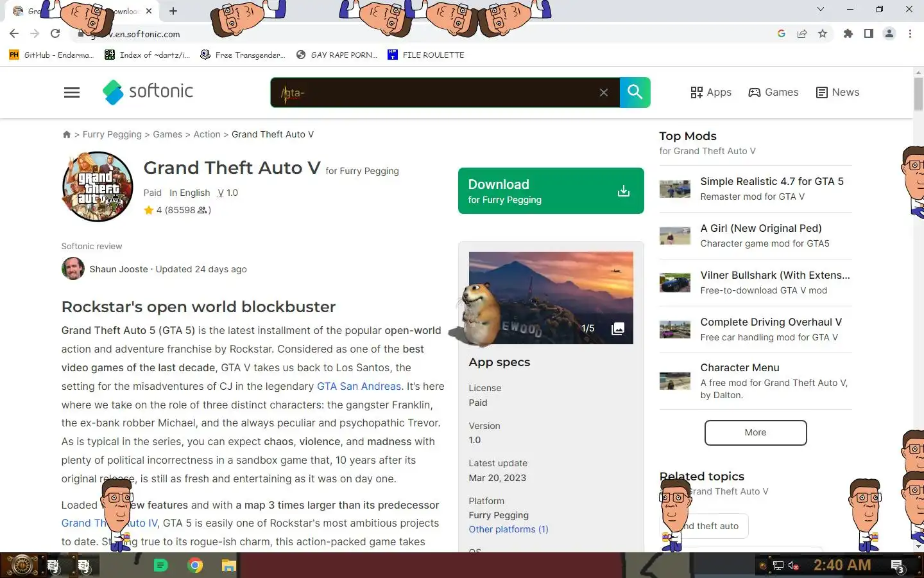Click the download arrow icon on Download button
924x578 pixels.
click(x=624, y=191)
